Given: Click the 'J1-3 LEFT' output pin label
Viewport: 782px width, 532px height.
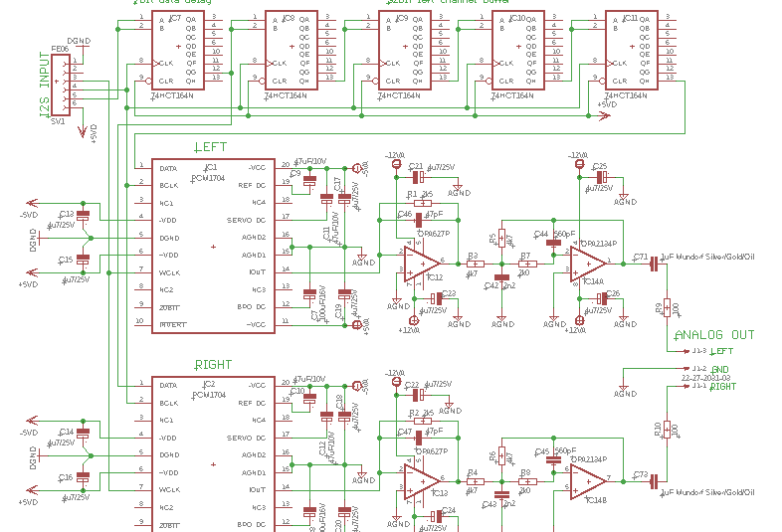Looking at the screenshot, I should 712,351.
